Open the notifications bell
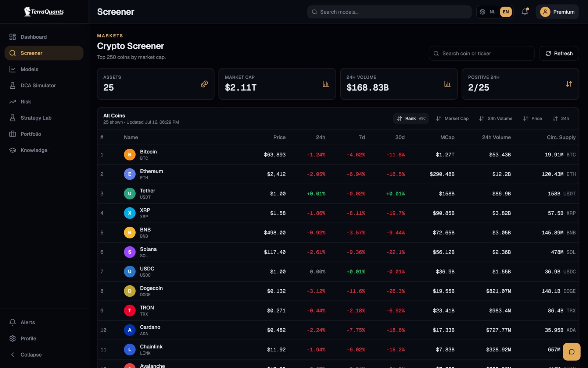Viewport: 588px width, 368px height. (525, 12)
